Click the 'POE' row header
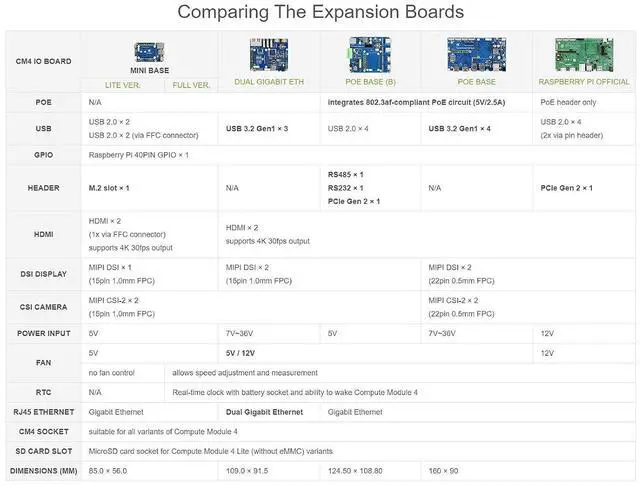 [43, 102]
